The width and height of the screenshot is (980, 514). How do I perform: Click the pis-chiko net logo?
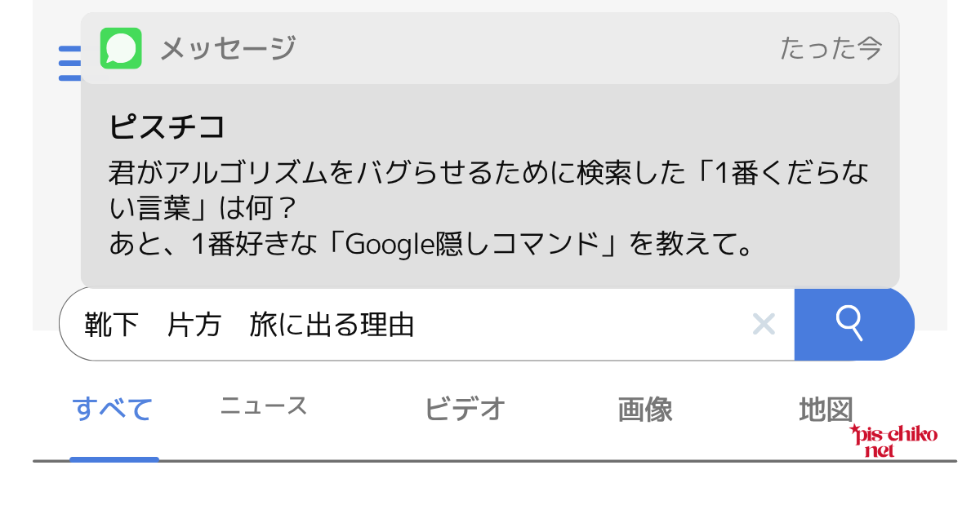point(893,441)
